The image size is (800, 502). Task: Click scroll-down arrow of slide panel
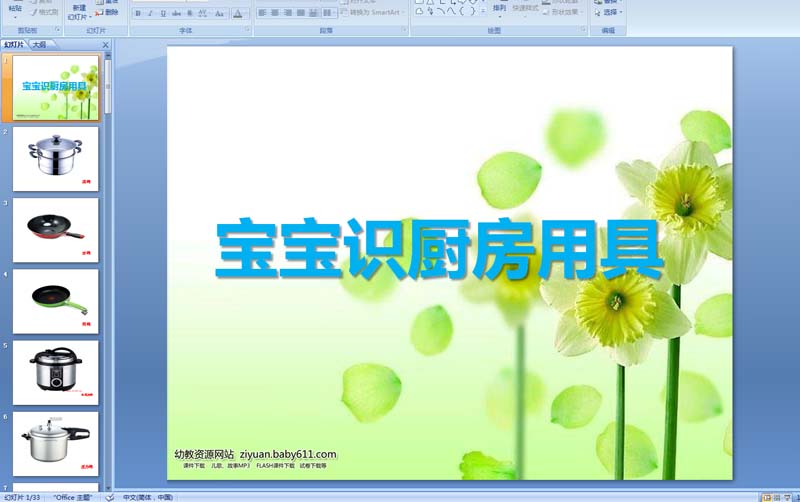(x=108, y=488)
